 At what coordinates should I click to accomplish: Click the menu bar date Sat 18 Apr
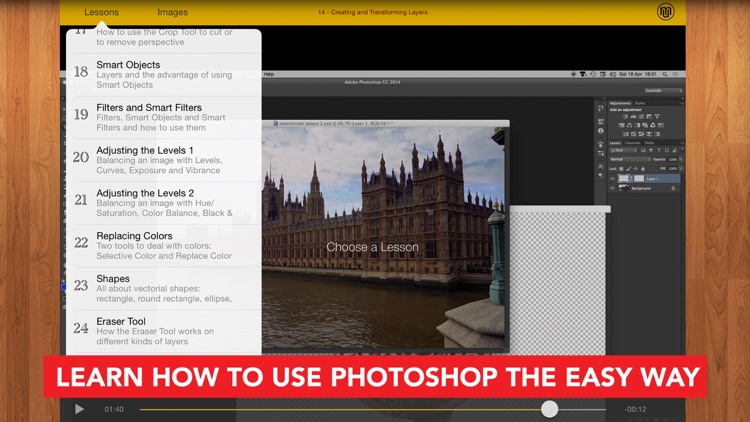pos(631,74)
